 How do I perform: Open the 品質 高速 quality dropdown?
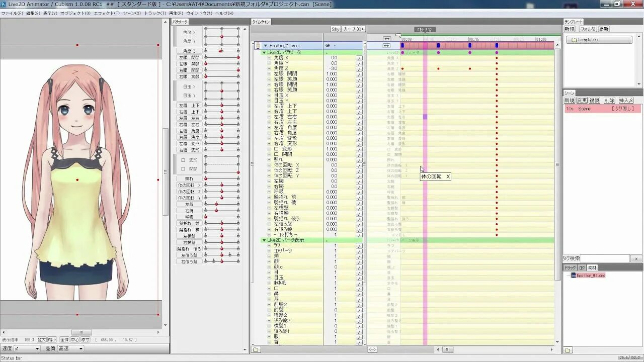click(x=70, y=348)
